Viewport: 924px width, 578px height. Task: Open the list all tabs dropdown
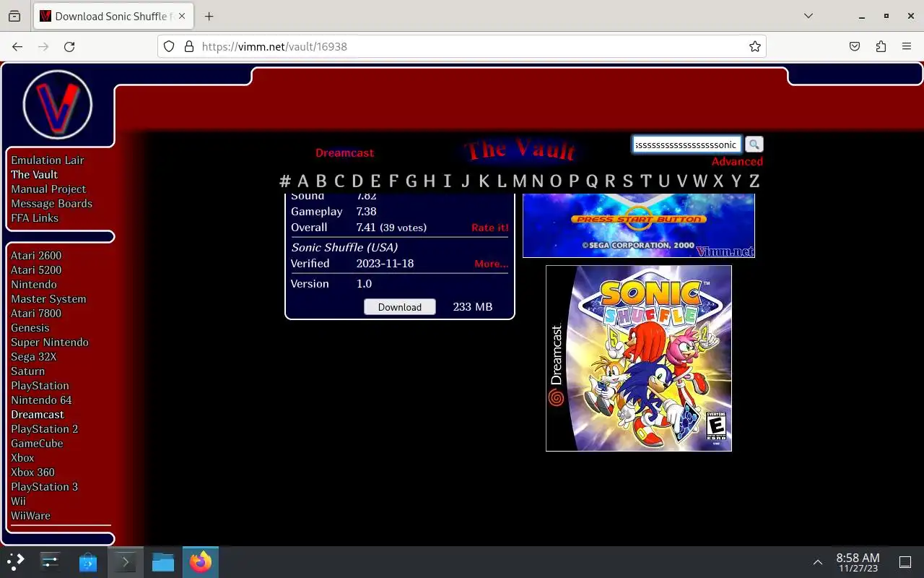[808, 16]
